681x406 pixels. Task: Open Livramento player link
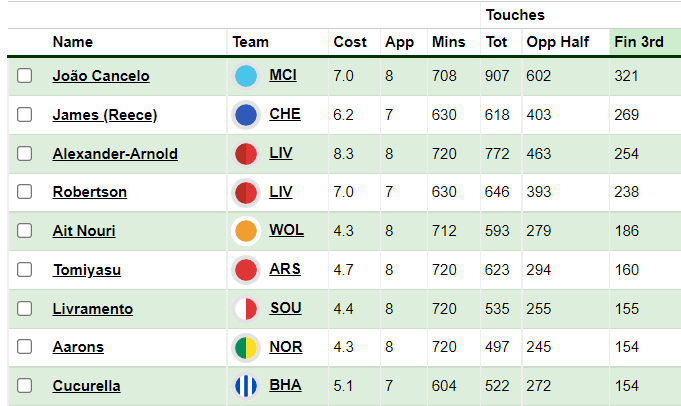pos(93,309)
